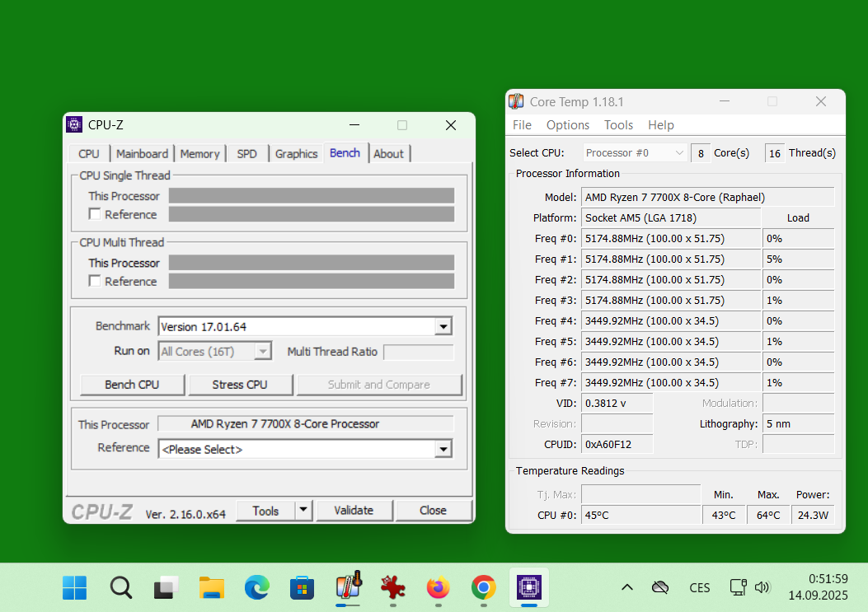The image size is (868, 612).
Task: Click Max temperature 64°C
Action: (x=768, y=515)
